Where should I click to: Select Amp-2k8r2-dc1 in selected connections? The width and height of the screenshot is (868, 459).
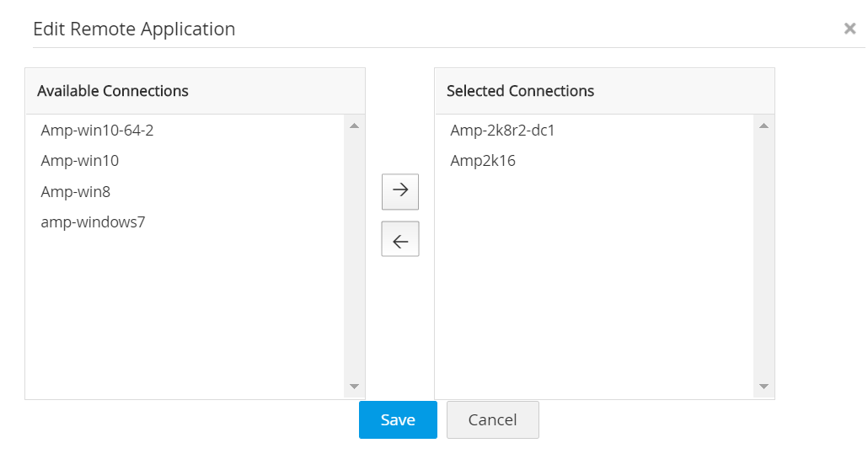(x=502, y=131)
